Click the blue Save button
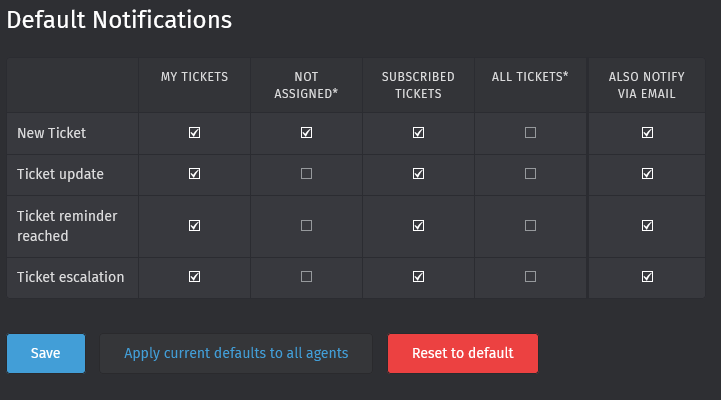The image size is (721, 400). [x=46, y=353]
